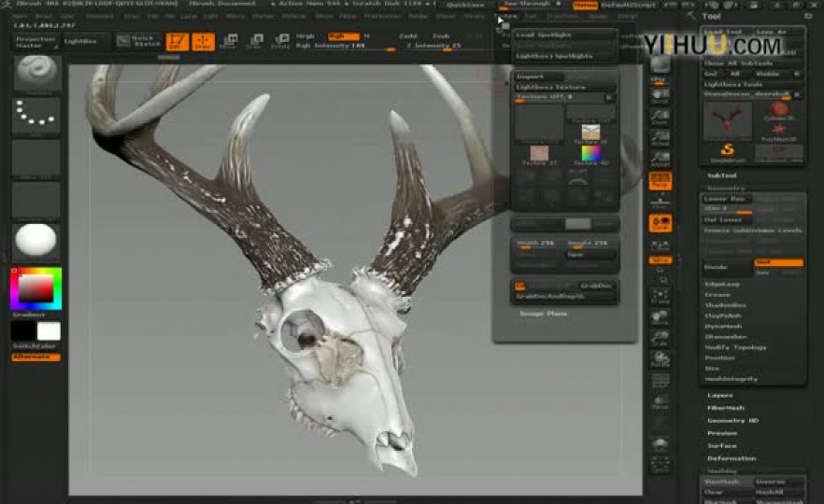Click the Actual size icon
Image resolution: width=824 pixels, height=504 pixels.
point(660,138)
